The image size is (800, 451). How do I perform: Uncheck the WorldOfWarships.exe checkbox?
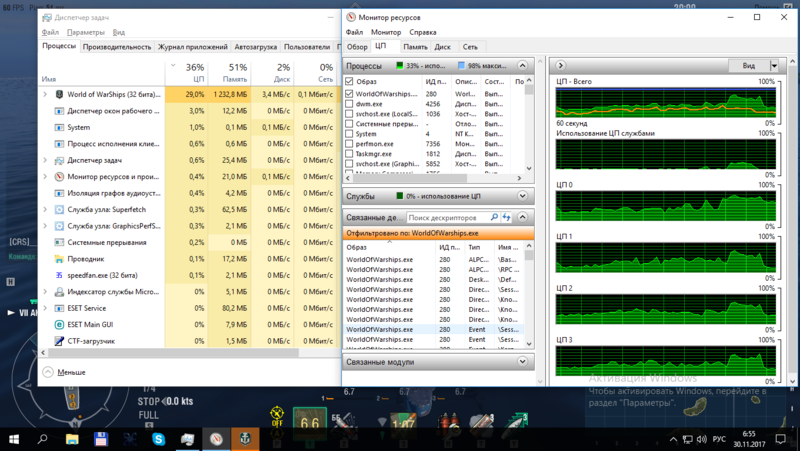click(x=349, y=94)
